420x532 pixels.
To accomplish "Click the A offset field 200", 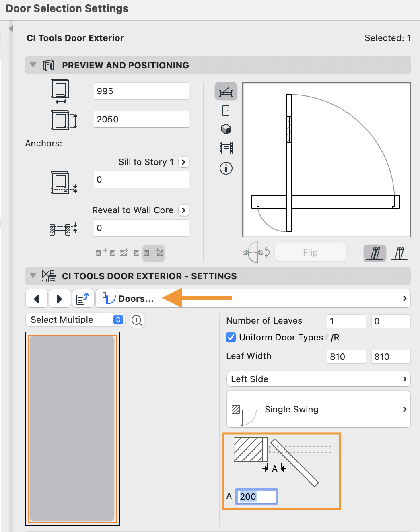I will [257, 496].
